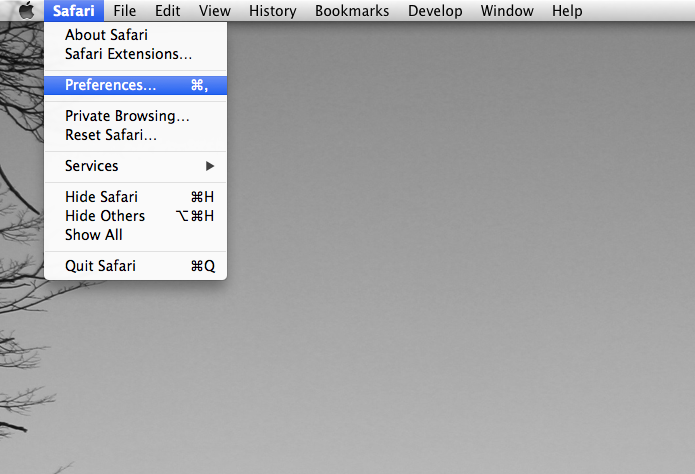Select Safari Extensions… menu entry

136,54
